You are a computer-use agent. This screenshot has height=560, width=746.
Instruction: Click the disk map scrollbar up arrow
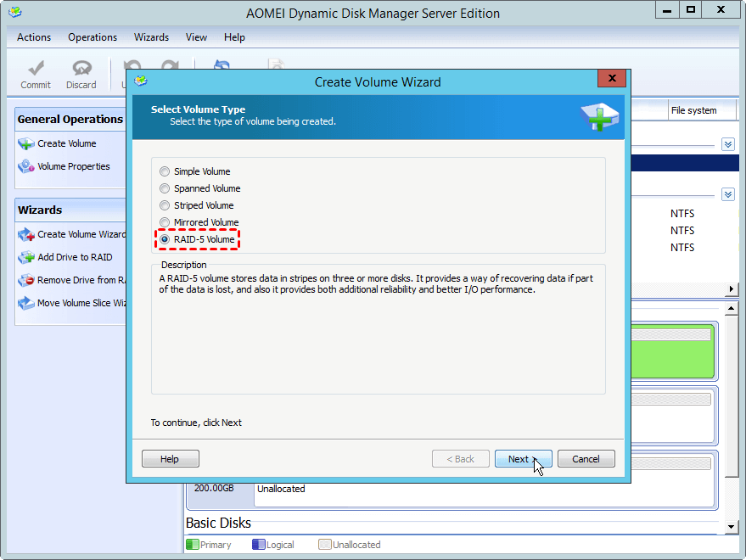pyautogui.click(x=732, y=308)
